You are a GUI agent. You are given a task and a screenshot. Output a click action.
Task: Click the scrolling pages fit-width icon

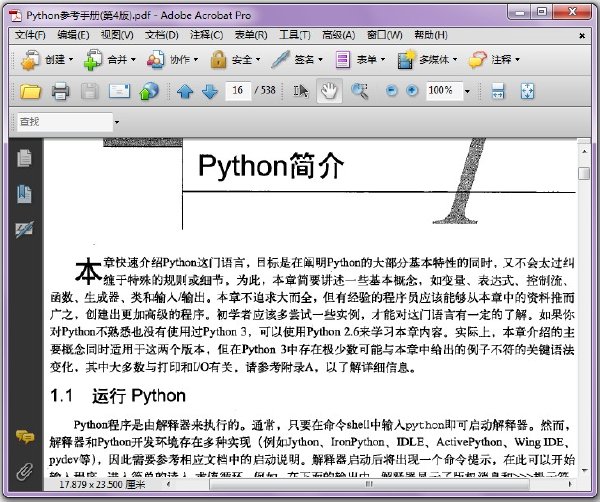pyautogui.click(x=497, y=91)
